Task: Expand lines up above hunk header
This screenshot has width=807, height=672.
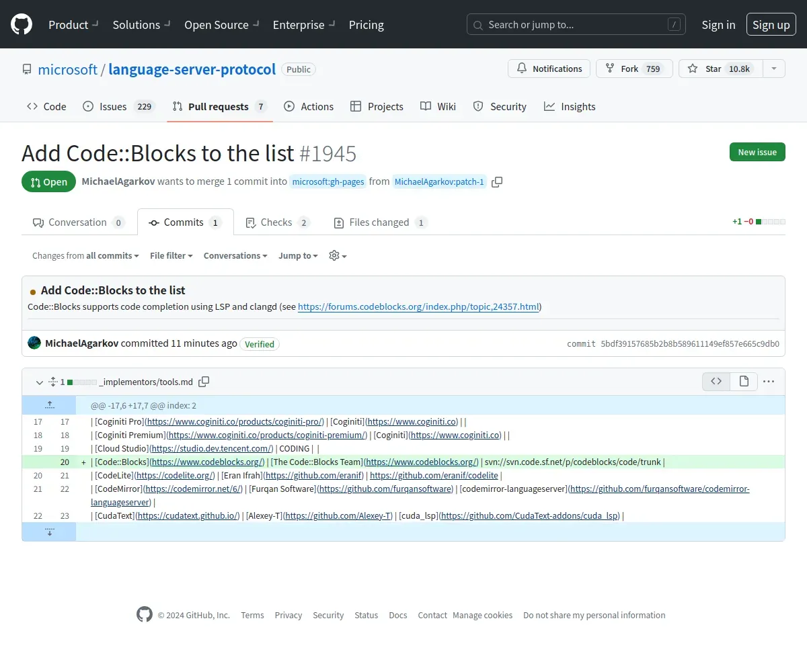Action: click(49, 405)
